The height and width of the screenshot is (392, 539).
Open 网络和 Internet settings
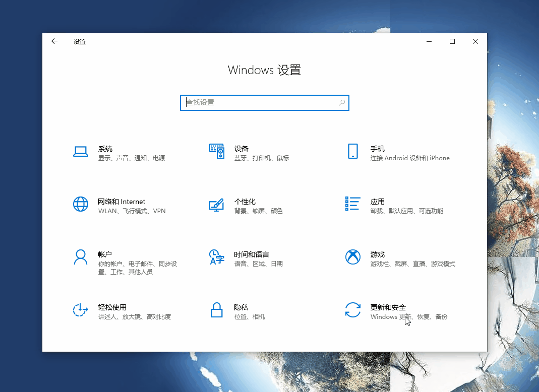(x=121, y=206)
